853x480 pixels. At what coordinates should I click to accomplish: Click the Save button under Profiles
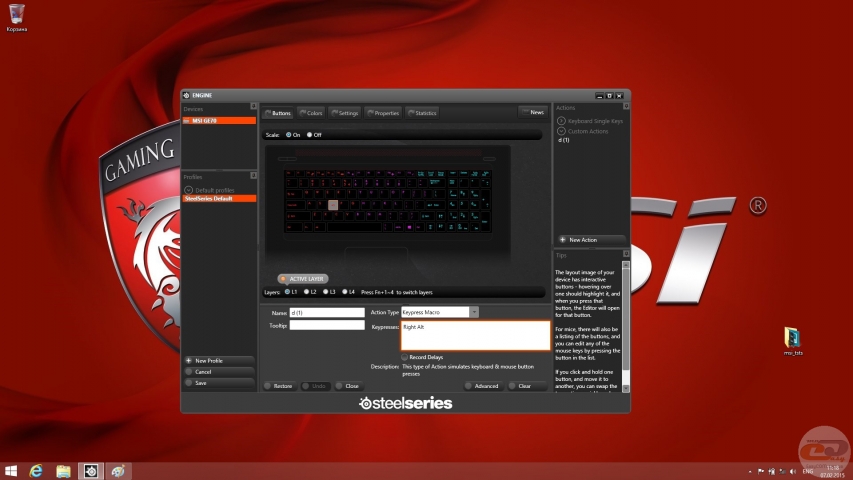click(219, 383)
